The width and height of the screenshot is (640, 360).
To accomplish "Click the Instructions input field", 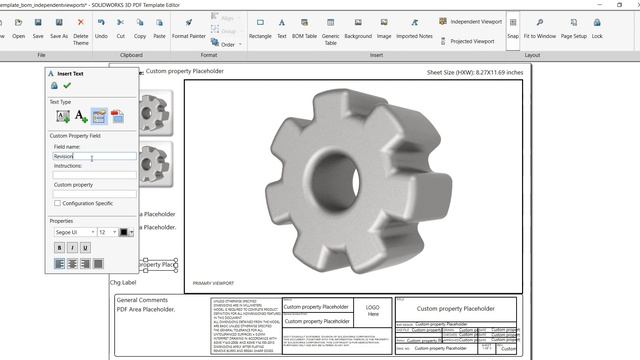I will coord(94,175).
